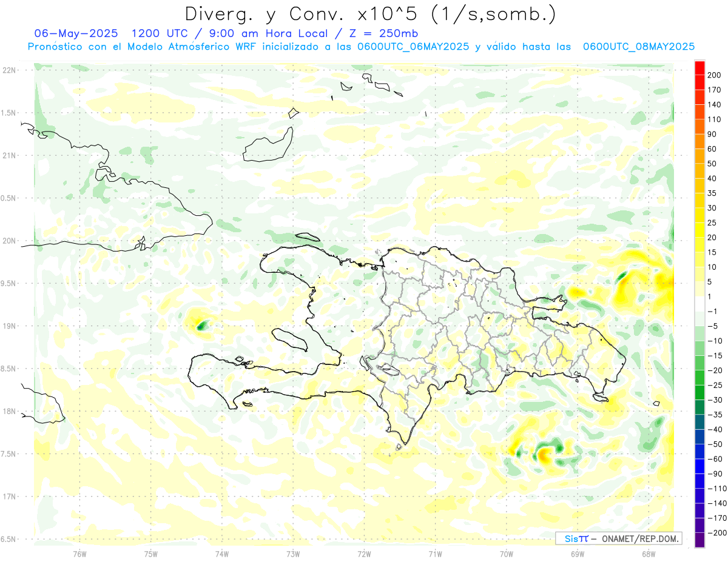Click the top red segment of color scale
The image size is (728, 562).
(x=699, y=67)
